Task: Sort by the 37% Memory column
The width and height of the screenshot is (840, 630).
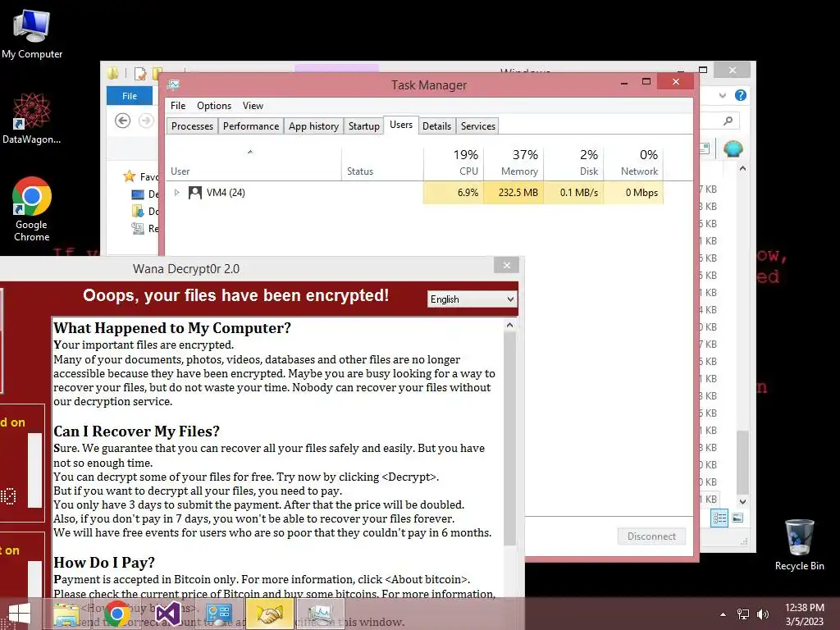Action: coord(514,163)
